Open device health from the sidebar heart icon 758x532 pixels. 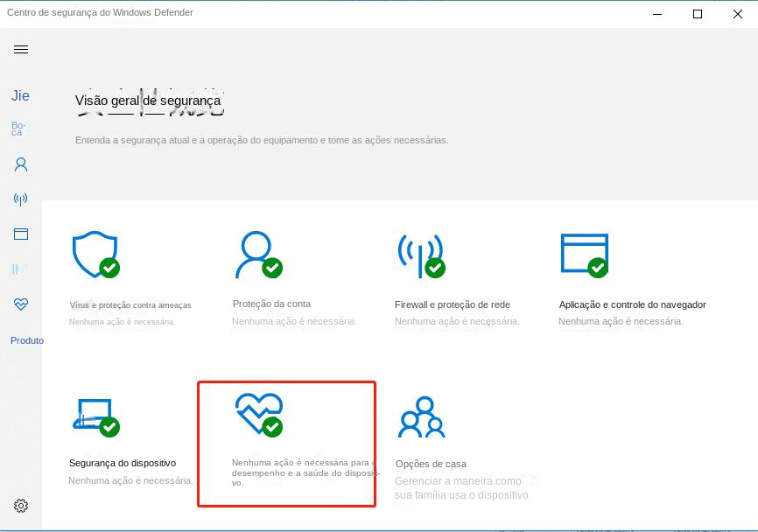[21, 304]
